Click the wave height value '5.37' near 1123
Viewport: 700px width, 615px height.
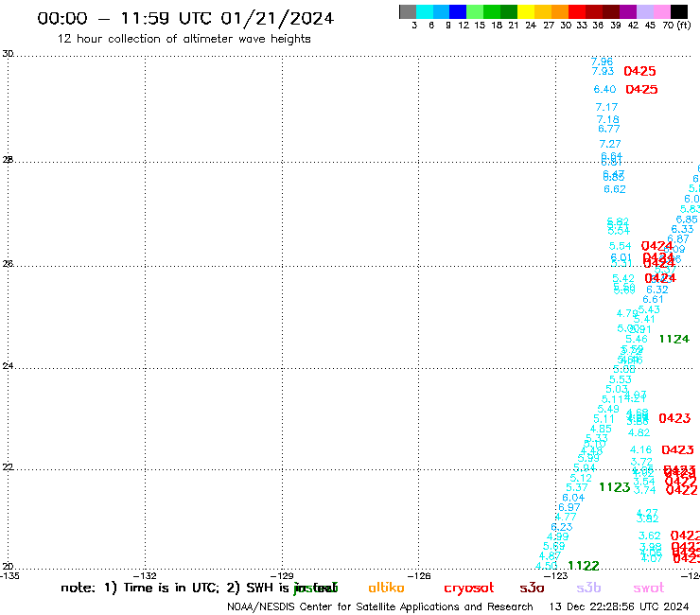(x=577, y=487)
